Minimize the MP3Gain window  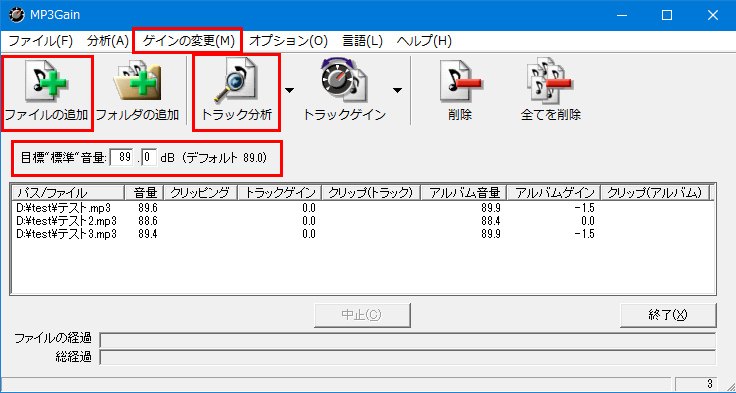point(621,15)
